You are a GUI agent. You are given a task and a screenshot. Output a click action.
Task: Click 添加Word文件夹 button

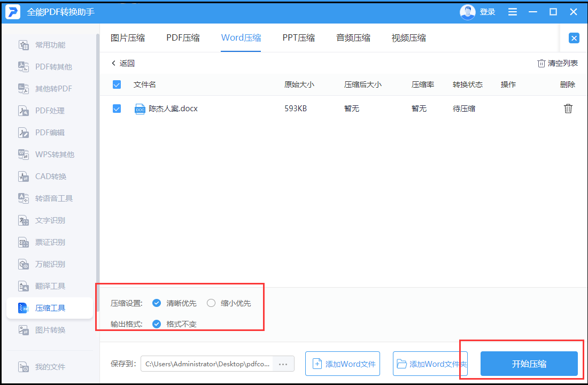[x=430, y=364]
